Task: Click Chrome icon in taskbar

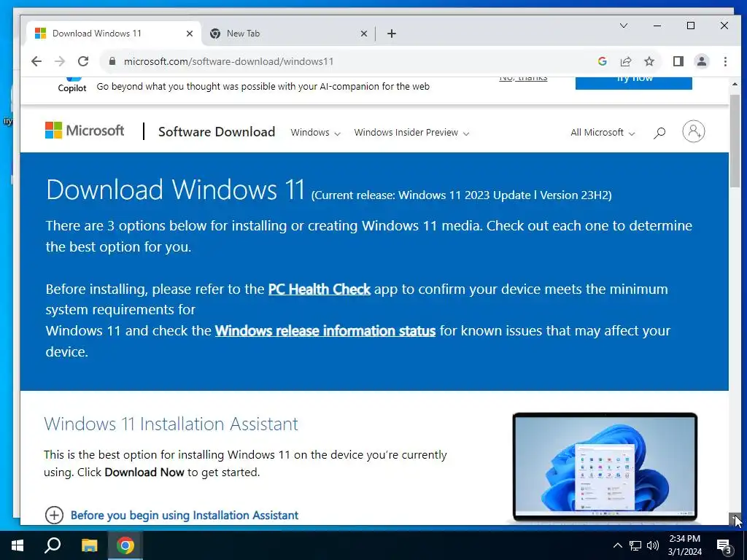Action: 125,545
